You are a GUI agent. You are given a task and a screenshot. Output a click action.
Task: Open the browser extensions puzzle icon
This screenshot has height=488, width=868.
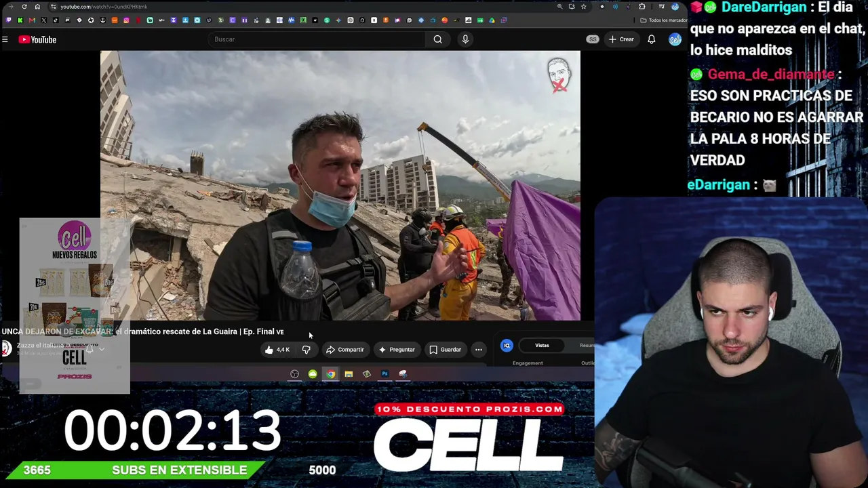[642, 7]
